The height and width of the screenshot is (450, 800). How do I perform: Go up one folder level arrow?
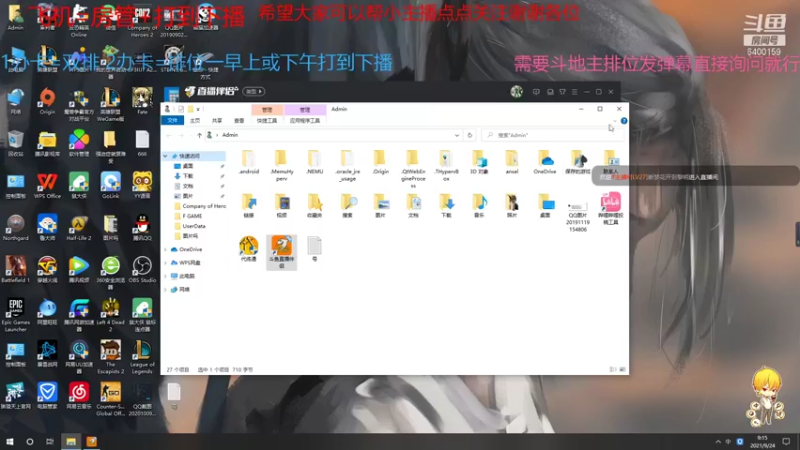[199, 135]
